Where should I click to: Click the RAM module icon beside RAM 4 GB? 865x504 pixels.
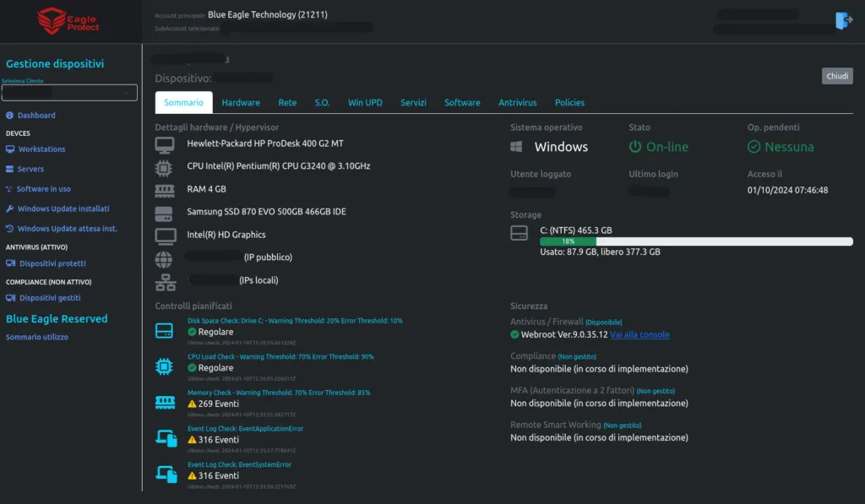click(x=165, y=190)
